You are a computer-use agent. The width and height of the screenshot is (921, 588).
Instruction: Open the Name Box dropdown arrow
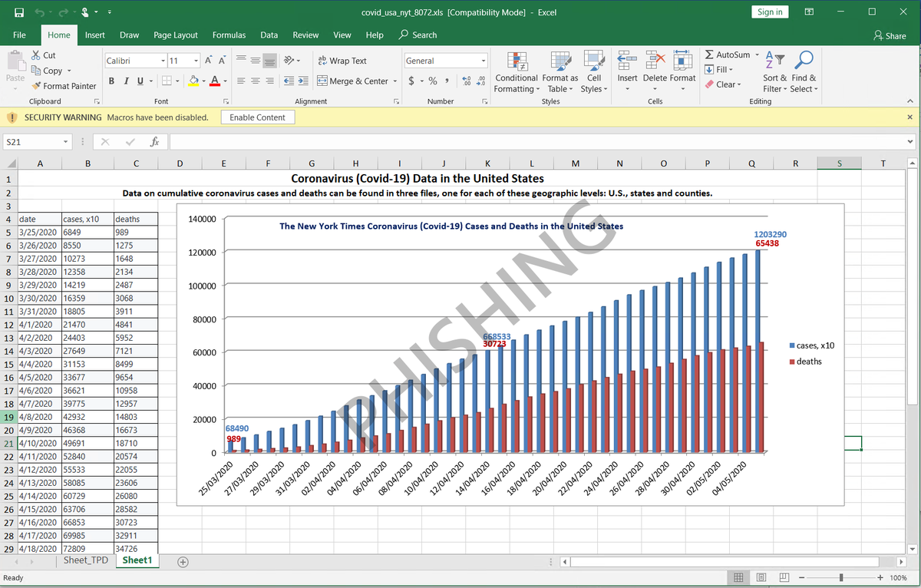67,142
